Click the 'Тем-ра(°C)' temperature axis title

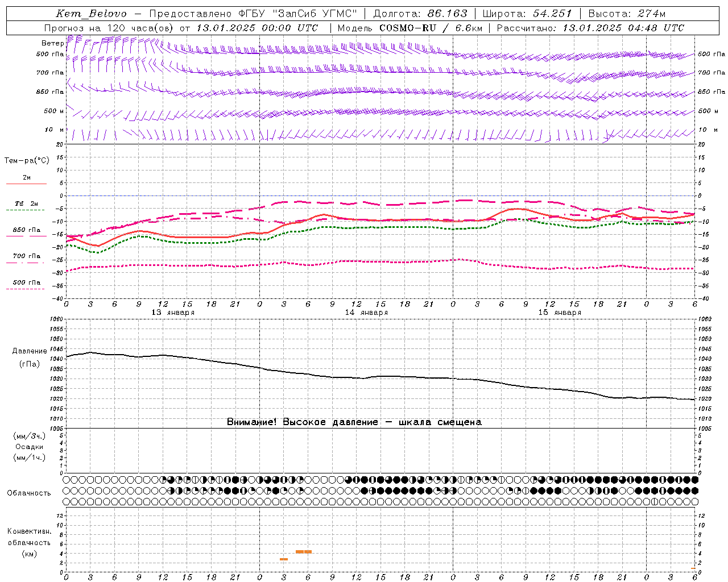[x=27, y=161]
